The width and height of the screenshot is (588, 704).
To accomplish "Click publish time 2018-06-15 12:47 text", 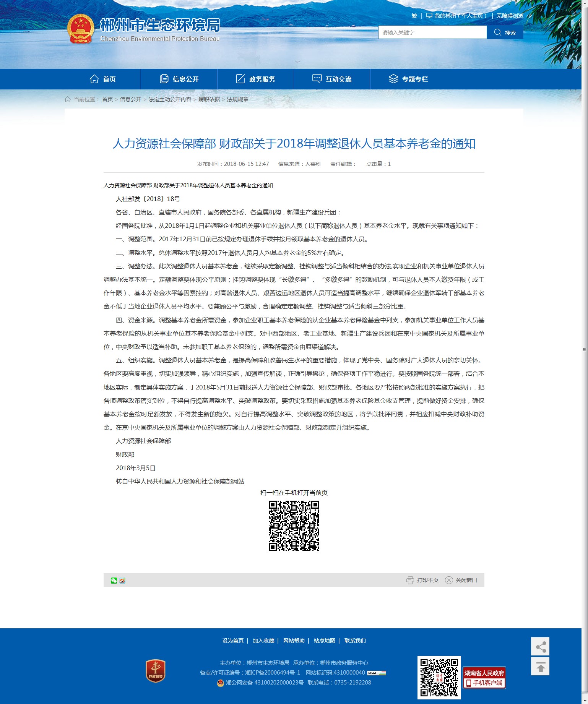I will [233, 164].
